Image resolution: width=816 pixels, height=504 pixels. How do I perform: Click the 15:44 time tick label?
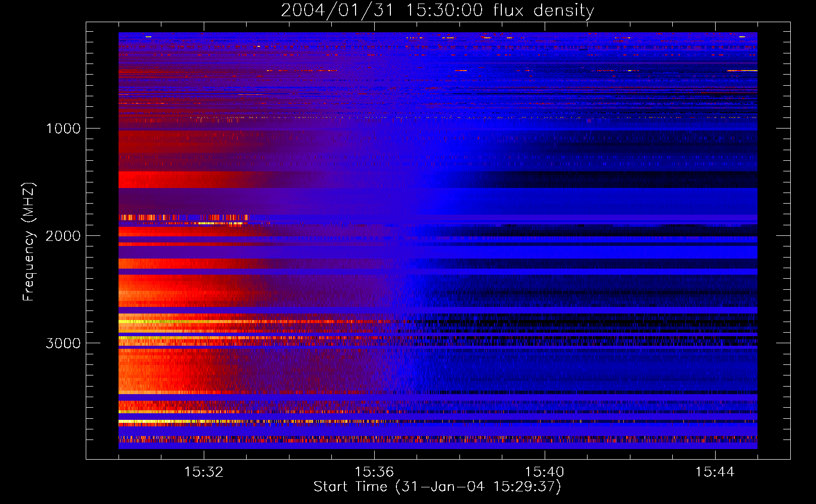click(x=715, y=472)
